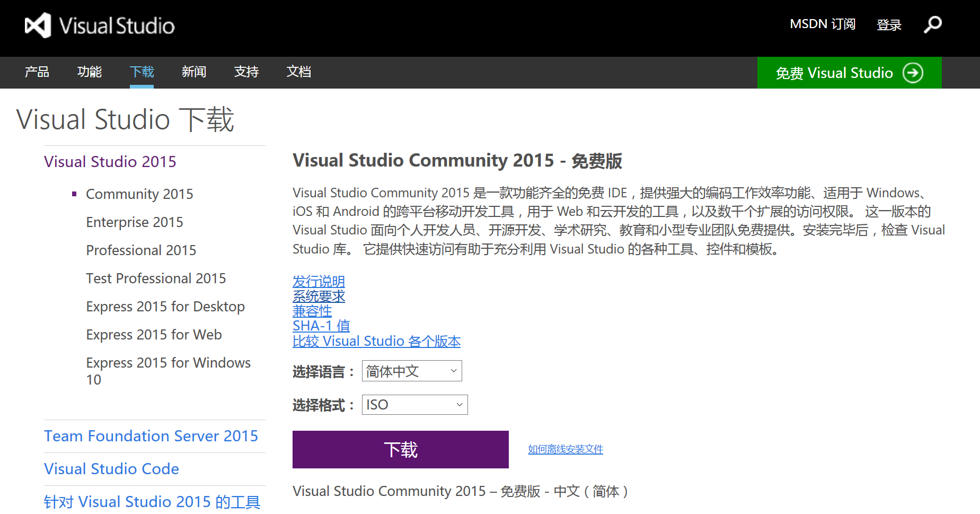
Task: Open search with the magnifier icon
Action: [932, 24]
